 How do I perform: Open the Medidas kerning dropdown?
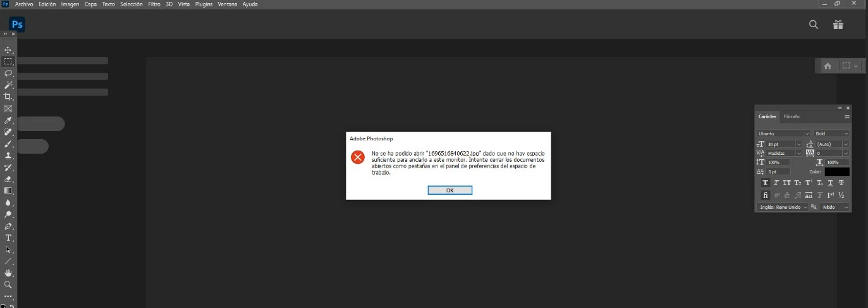tap(798, 153)
